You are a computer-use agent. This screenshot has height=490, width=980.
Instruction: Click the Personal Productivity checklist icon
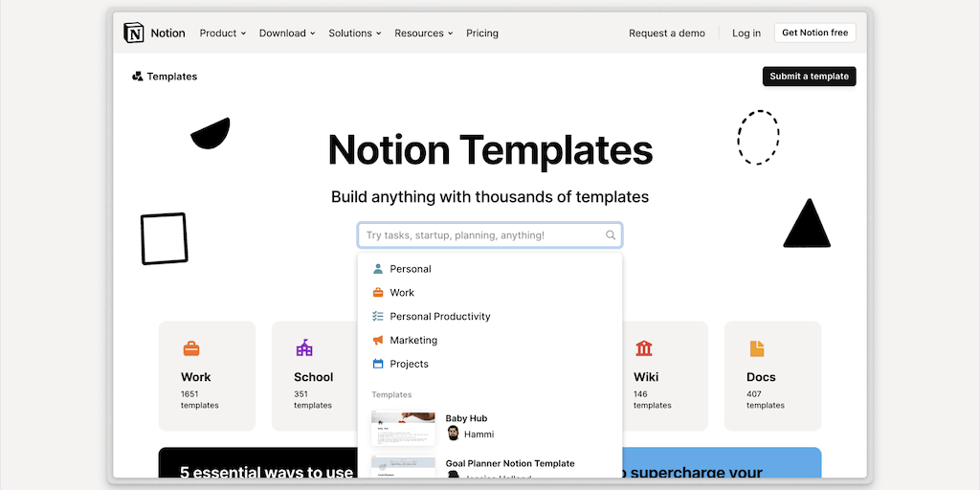tap(377, 316)
